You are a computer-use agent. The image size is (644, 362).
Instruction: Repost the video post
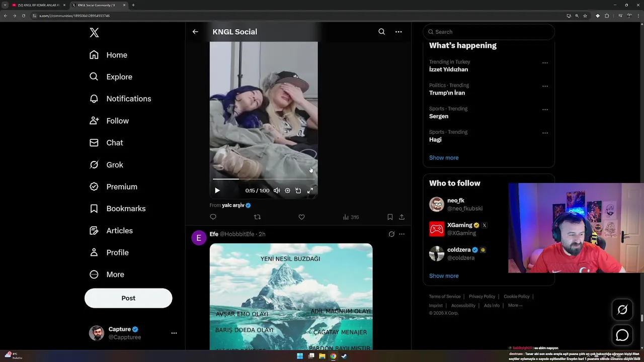pos(257,217)
